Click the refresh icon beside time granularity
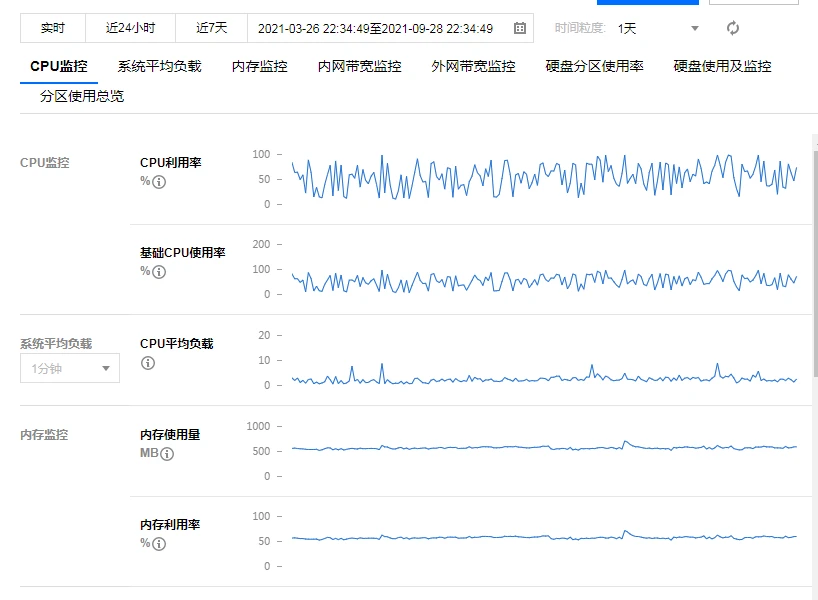This screenshot has height=600, width=818. tap(733, 28)
